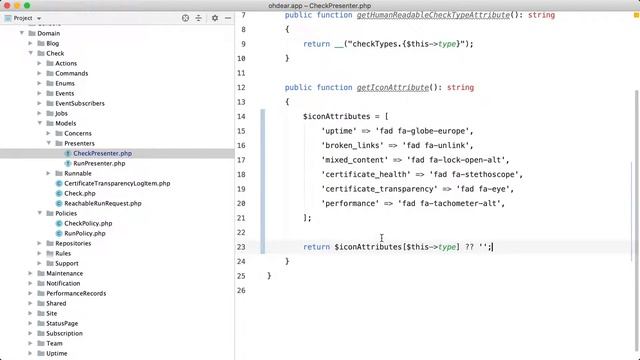Expand the Maintenance folder
This screenshot has width=640, height=360.
point(30,273)
